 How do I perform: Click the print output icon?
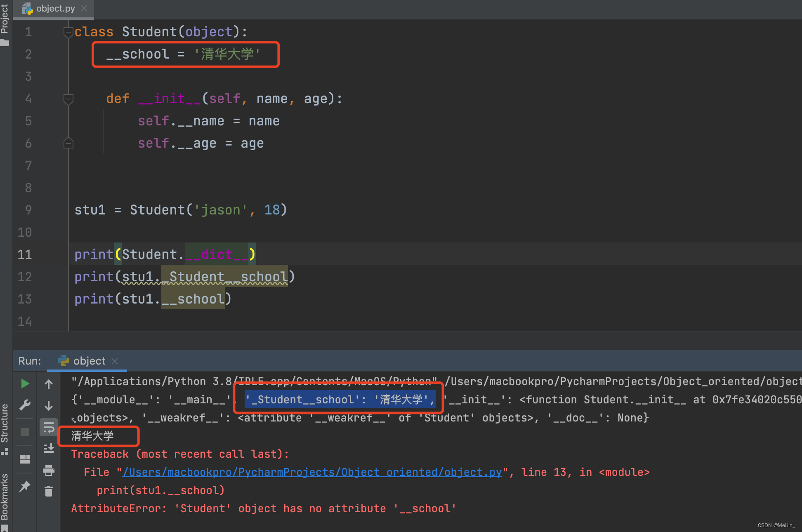click(x=49, y=470)
